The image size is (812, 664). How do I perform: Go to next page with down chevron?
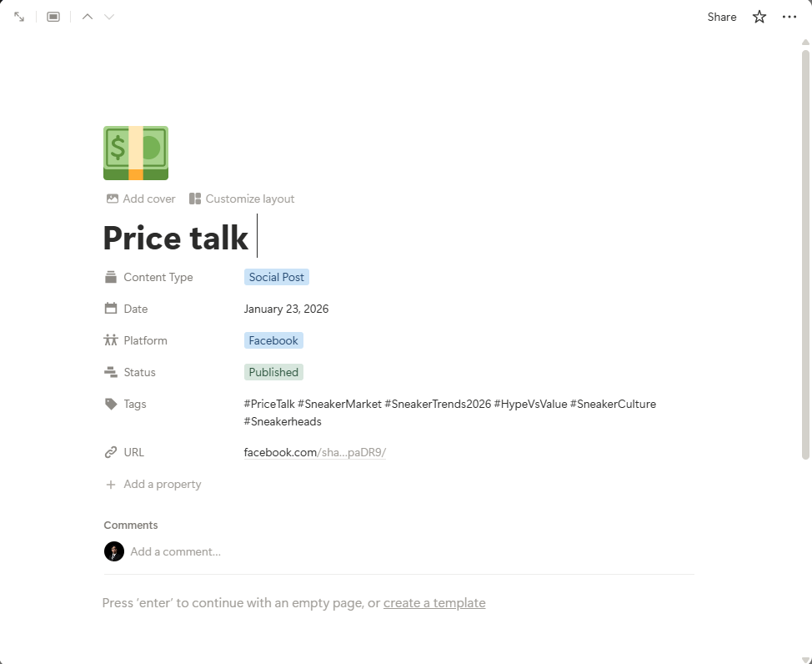click(x=109, y=17)
